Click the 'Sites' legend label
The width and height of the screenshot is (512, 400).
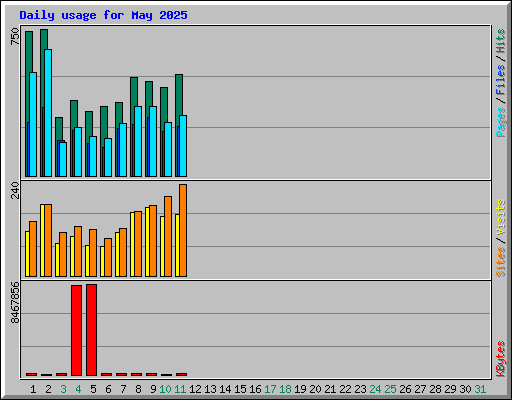tap(500, 262)
